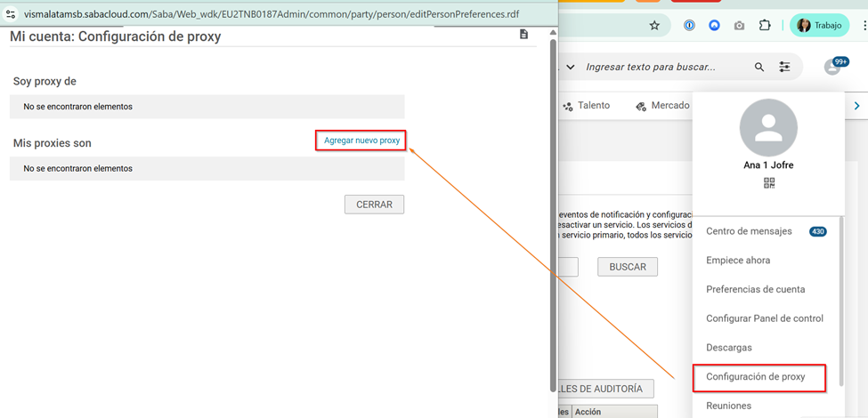Viewport: 868px width, 418px height.
Task: Click No se encontraron elementos under Mis proxies son
Action: pyautogui.click(x=78, y=169)
